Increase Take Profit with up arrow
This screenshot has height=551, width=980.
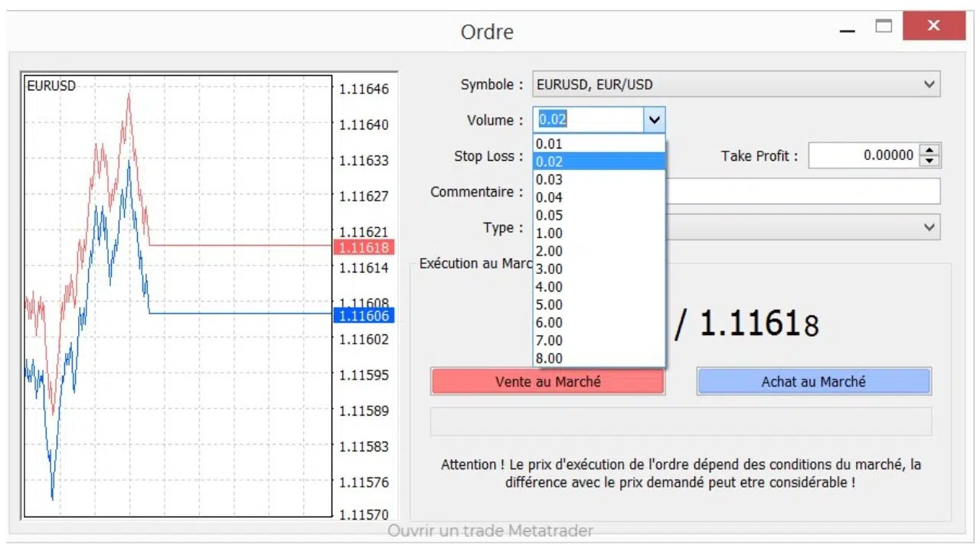tap(929, 150)
